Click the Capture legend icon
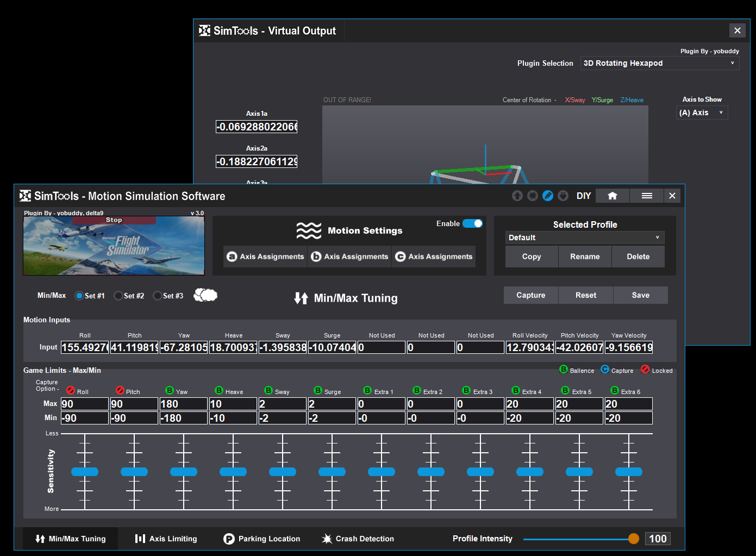This screenshot has height=556, width=756. pos(605,369)
